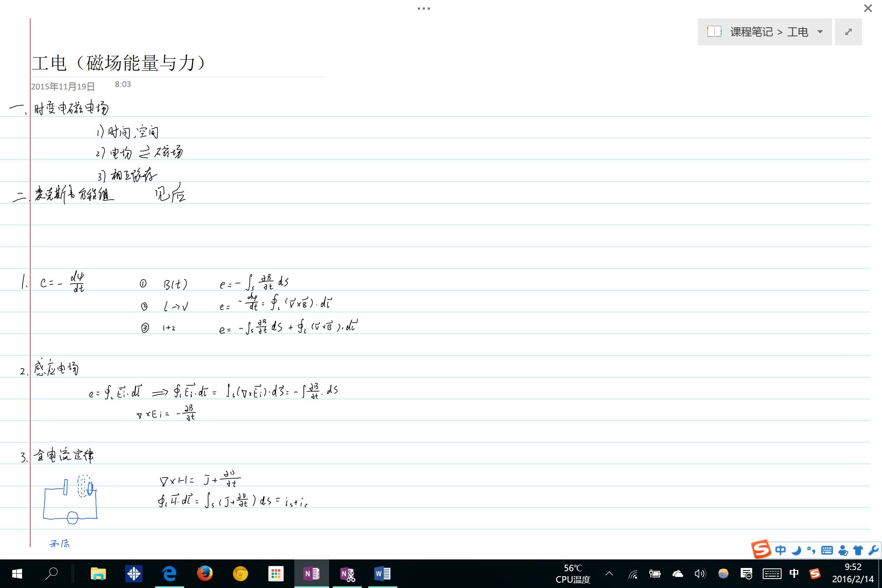Click the page title 工电（磁场能量与力）

[x=118, y=63]
